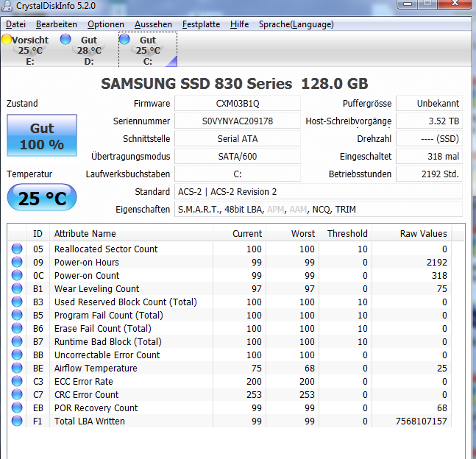Select drive D: tab at 28 °C
Image resolution: width=476 pixels, height=459 pixels.
click(88, 50)
